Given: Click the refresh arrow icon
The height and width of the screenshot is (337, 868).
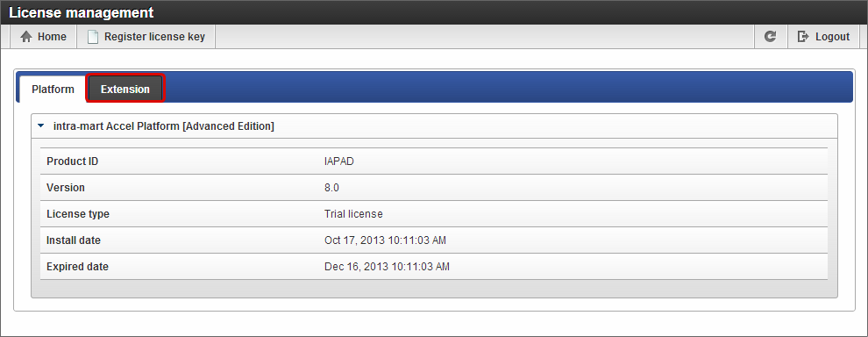Looking at the screenshot, I should click(x=770, y=37).
